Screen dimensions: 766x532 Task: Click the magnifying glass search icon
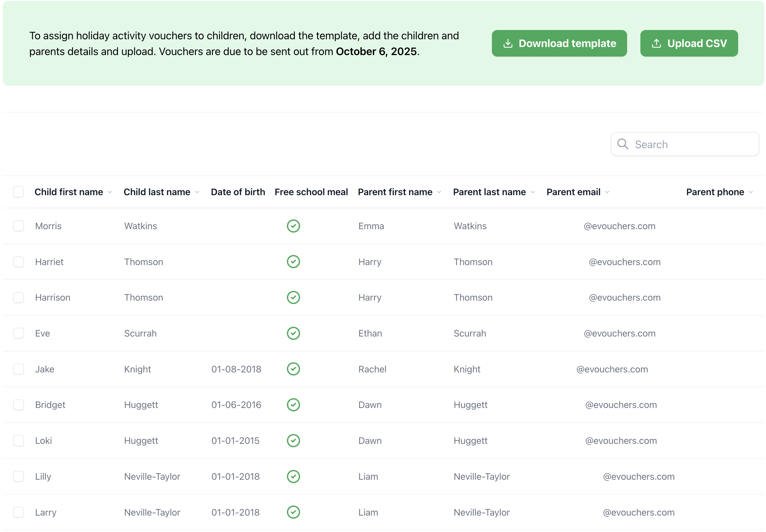tap(622, 144)
